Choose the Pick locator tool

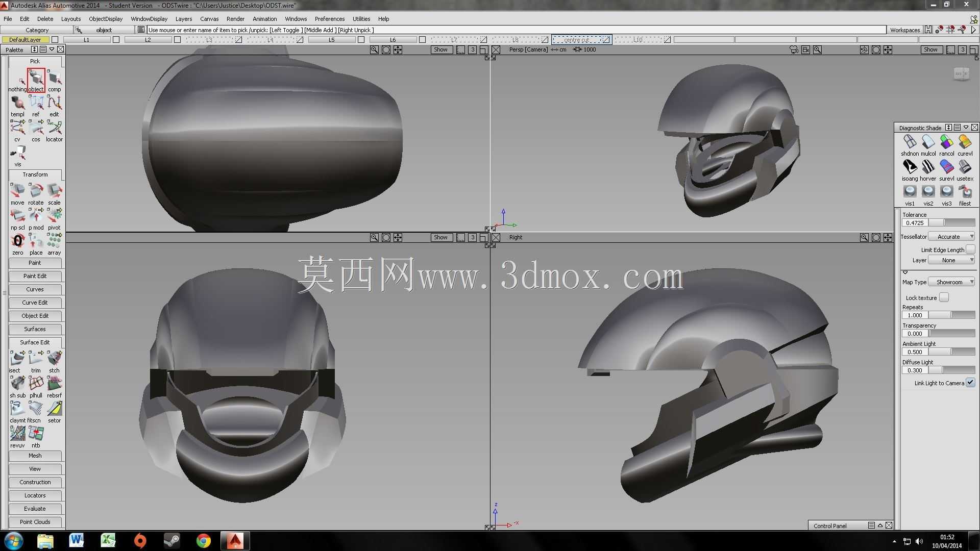pos(54,131)
